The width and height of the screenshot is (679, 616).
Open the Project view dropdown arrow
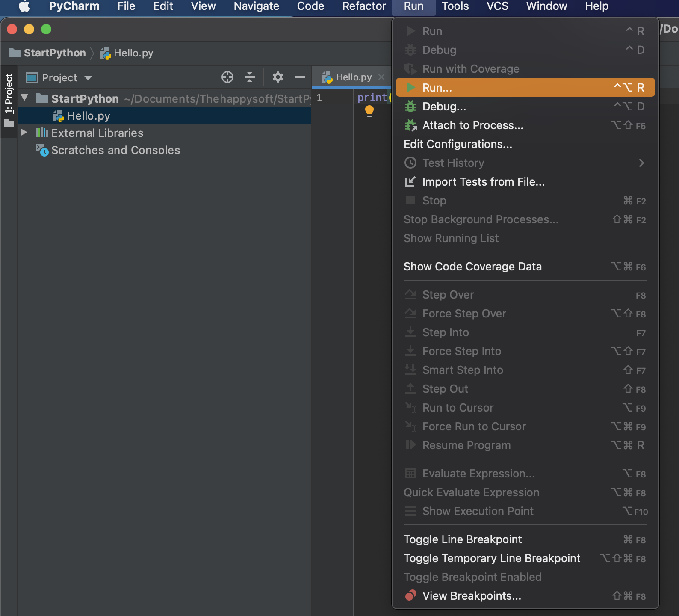(88, 78)
